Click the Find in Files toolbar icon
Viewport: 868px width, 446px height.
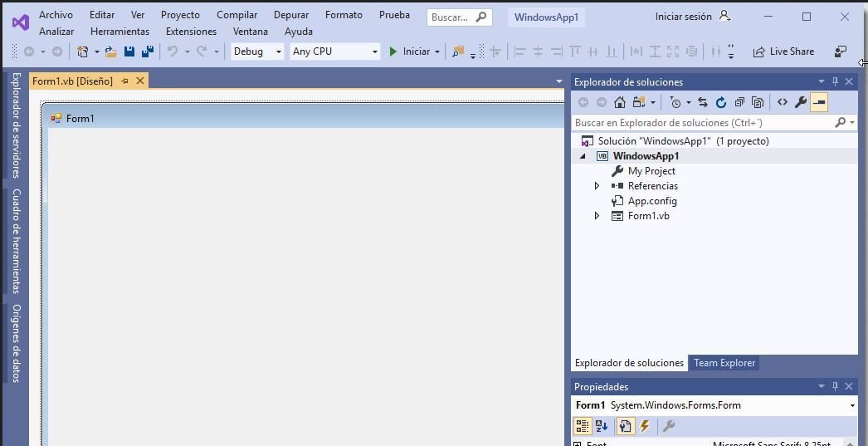[x=458, y=51]
